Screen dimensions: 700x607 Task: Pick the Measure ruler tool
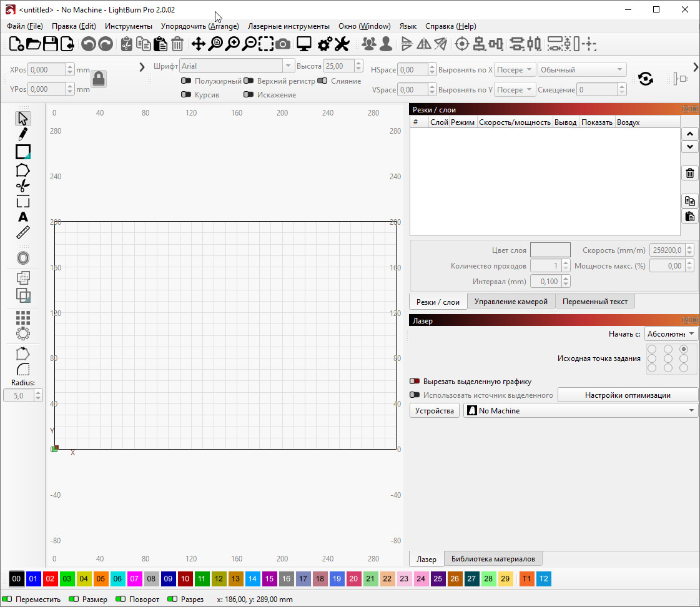click(23, 234)
